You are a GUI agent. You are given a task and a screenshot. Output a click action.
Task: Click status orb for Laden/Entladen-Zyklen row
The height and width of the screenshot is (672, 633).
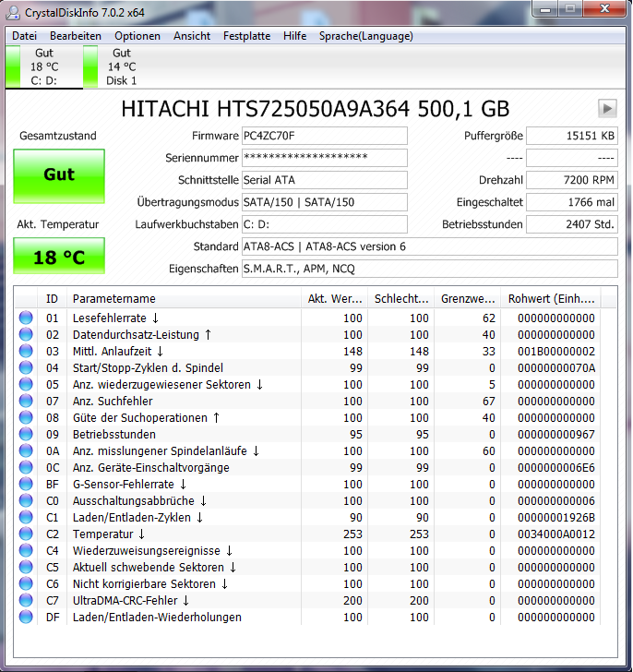tap(26, 517)
